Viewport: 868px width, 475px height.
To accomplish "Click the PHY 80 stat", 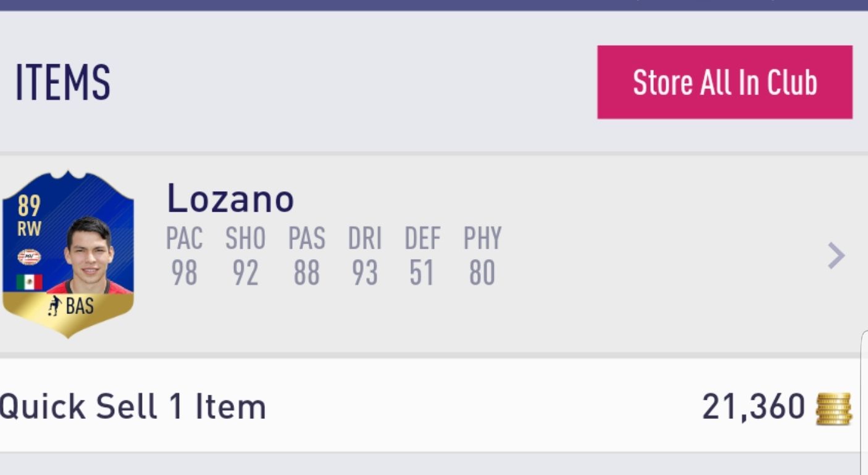I will tap(482, 256).
